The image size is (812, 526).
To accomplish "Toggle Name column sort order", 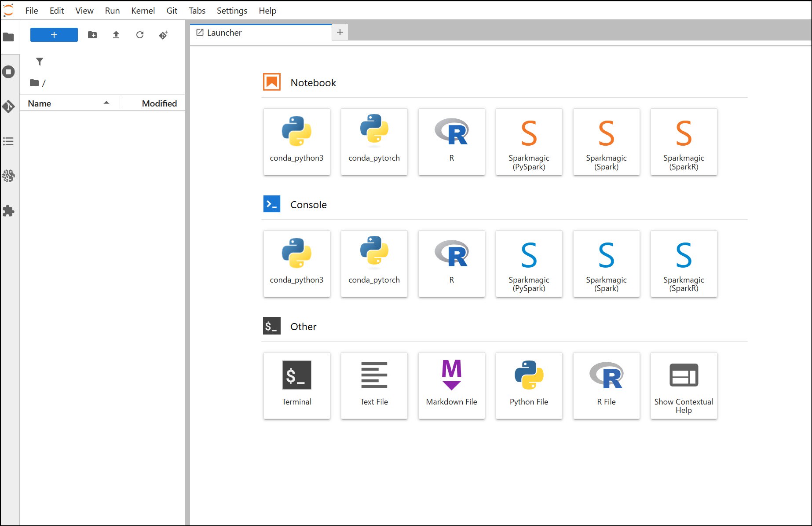I will (68, 103).
